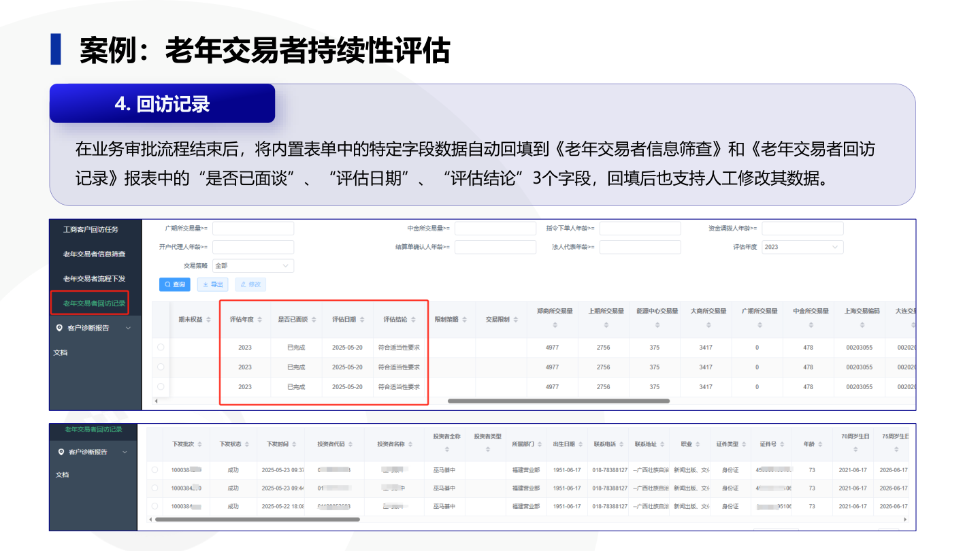
Task: Click the sort icon beside 投资者代码
Action: click(x=350, y=444)
